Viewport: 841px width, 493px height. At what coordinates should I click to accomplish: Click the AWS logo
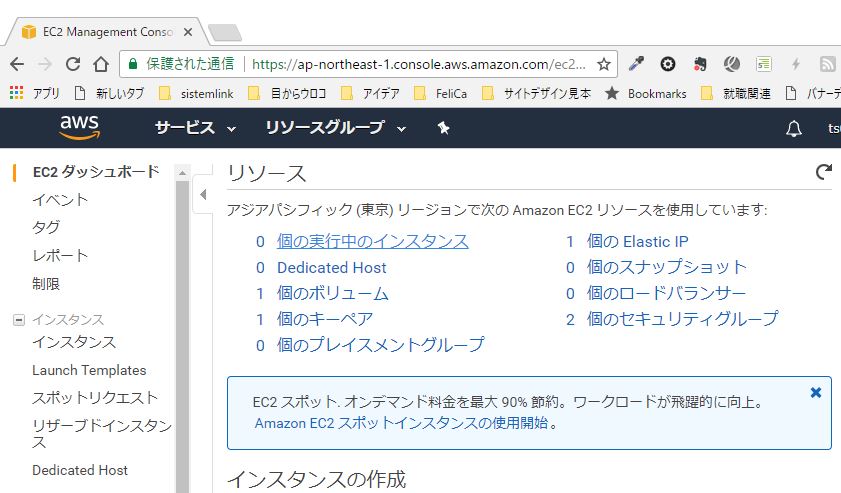tap(79, 128)
